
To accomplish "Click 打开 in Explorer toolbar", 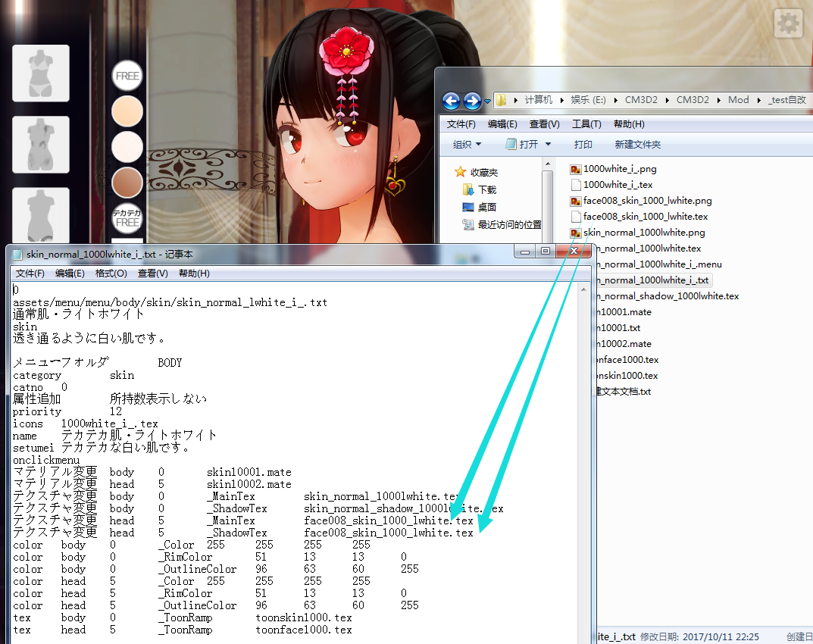I will click(x=523, y=145).
